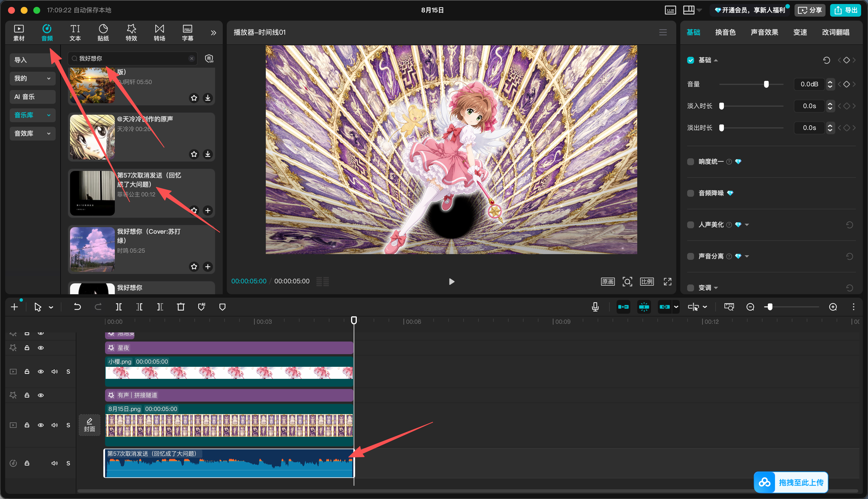Screen dimensions: 868x499
Task: Open the 开通会员 membership offer
Action: click(x=750, y=10)
